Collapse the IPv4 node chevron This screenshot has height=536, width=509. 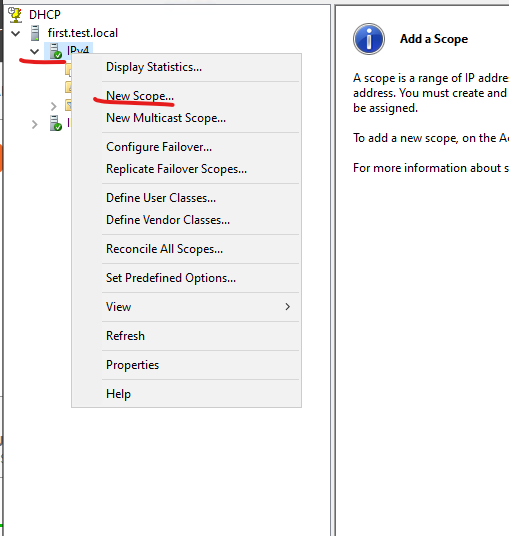34,52
